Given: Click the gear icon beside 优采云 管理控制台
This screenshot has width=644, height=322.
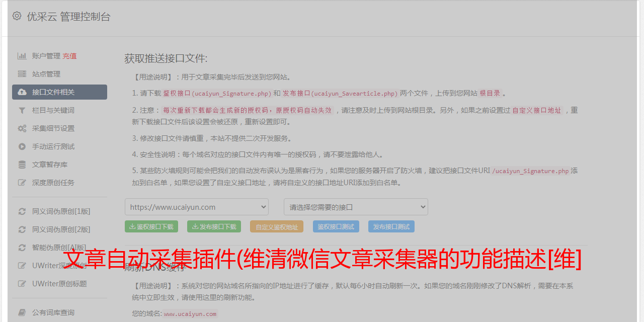Looking at the screenshot, I should point(17,16).
